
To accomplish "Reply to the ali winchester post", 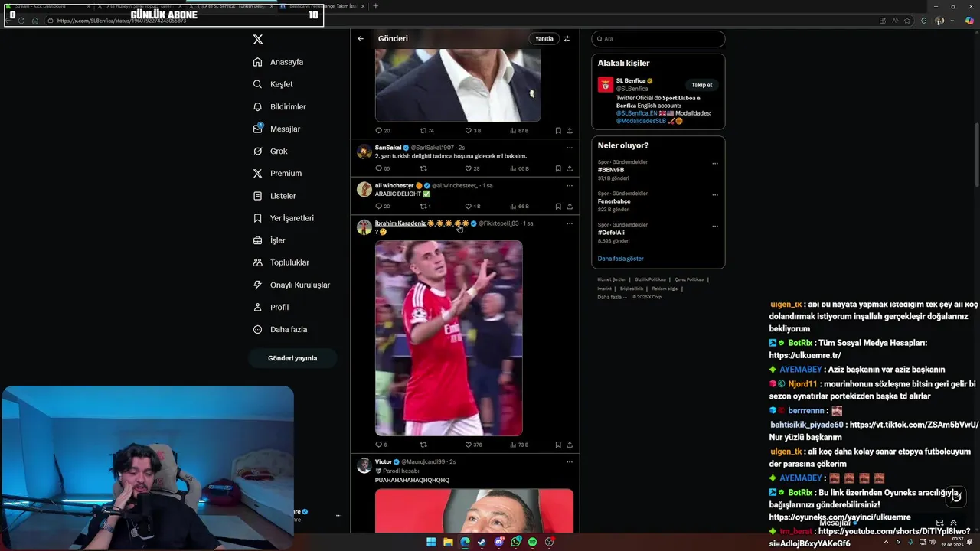I will [378, 206].
